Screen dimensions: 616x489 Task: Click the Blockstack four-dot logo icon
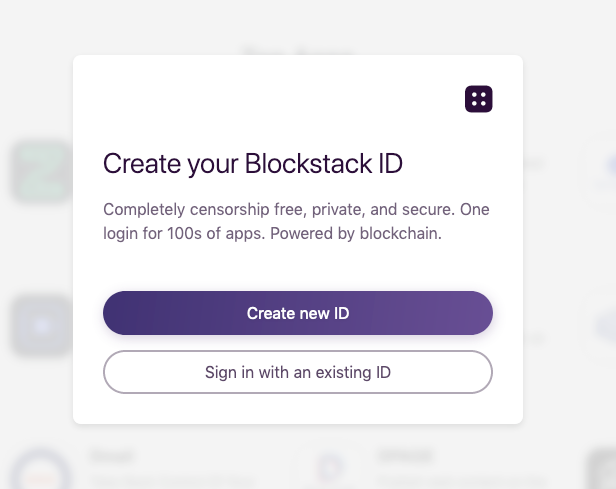point(478,99)
